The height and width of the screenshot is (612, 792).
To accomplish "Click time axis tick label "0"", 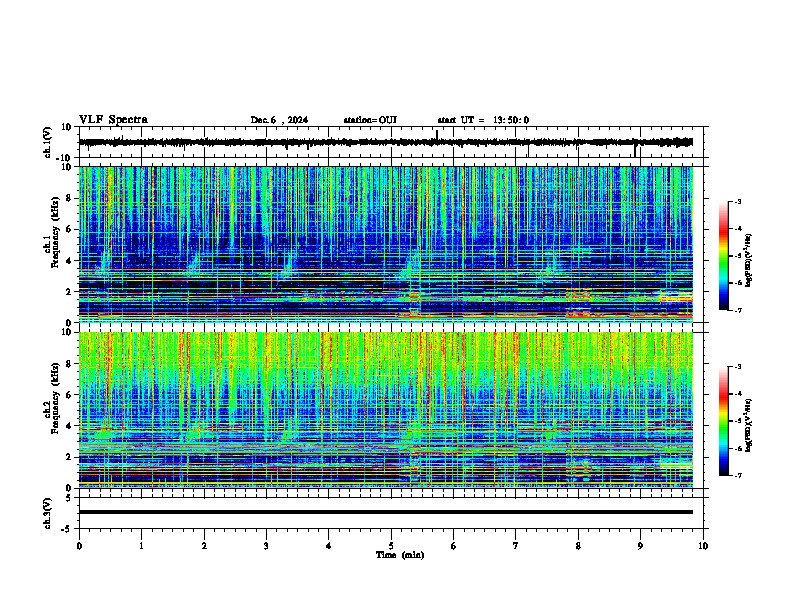I will 79,546.
